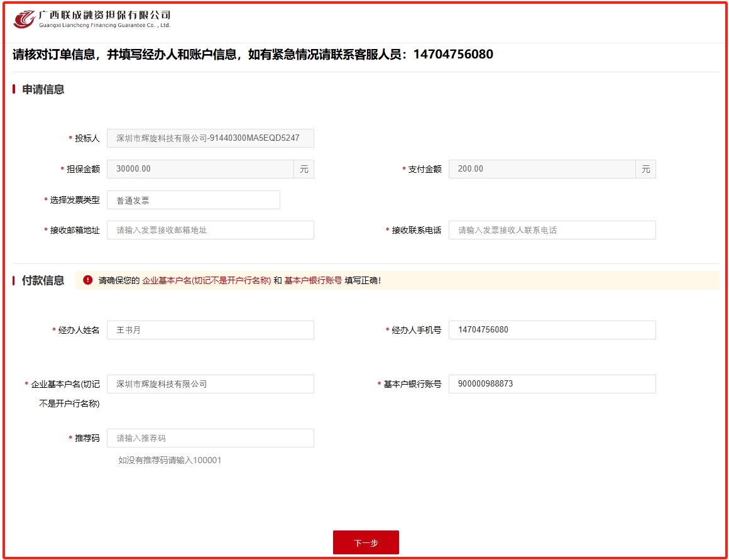729x560 pixels.
Task: Click the 基本户银行账号 field with 900000988873
Action: (x=552, y=384)
